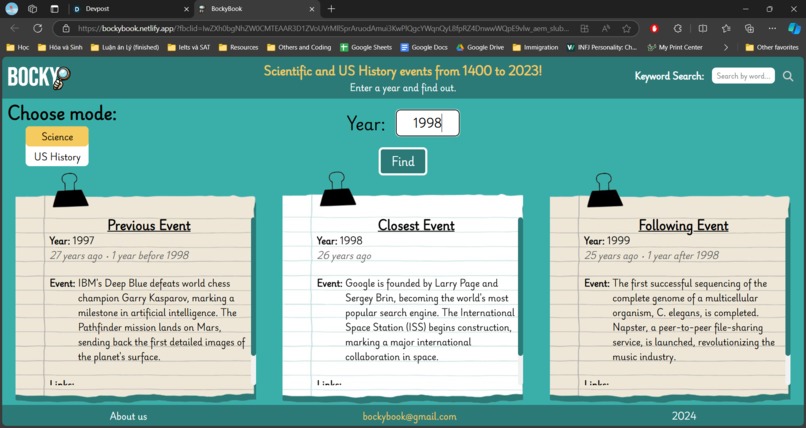Expand the Học bookmarks folder
Screen dimensions: 806x428
click(x=18, y=47)
